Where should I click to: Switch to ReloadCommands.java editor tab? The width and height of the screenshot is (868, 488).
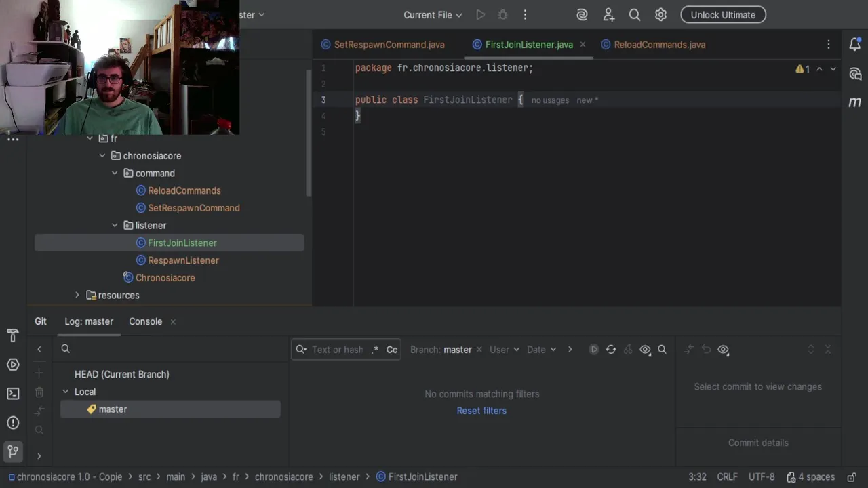click(x=653, y=45)
